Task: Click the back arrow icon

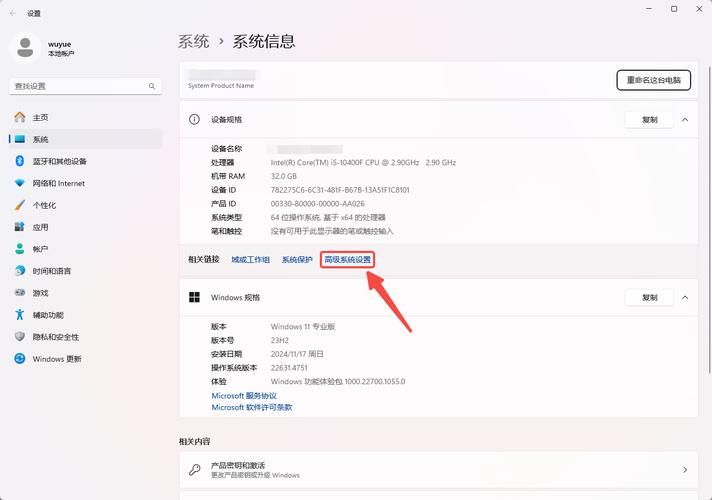Action: [x=12, y=13]
